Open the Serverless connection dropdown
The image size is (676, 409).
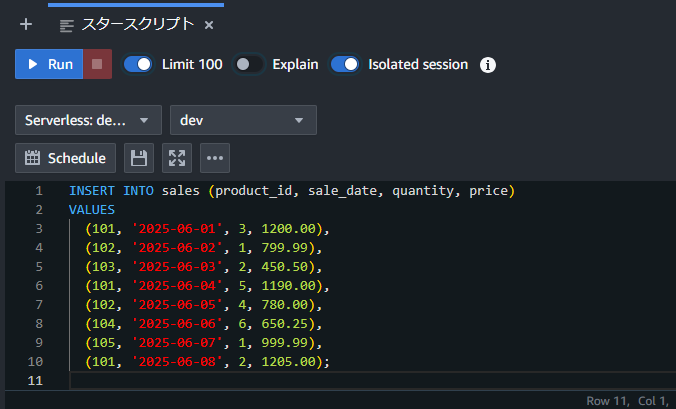[88, 120]
